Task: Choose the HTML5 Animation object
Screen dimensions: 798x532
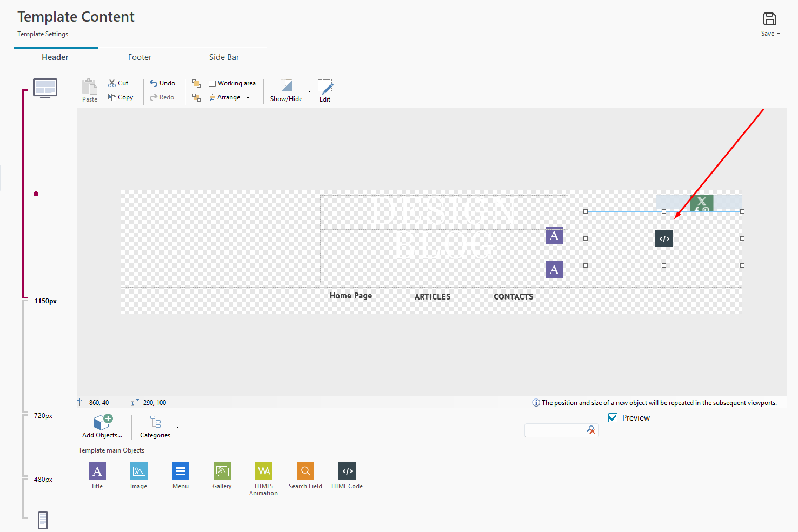Action: click(x=264, y=471)
